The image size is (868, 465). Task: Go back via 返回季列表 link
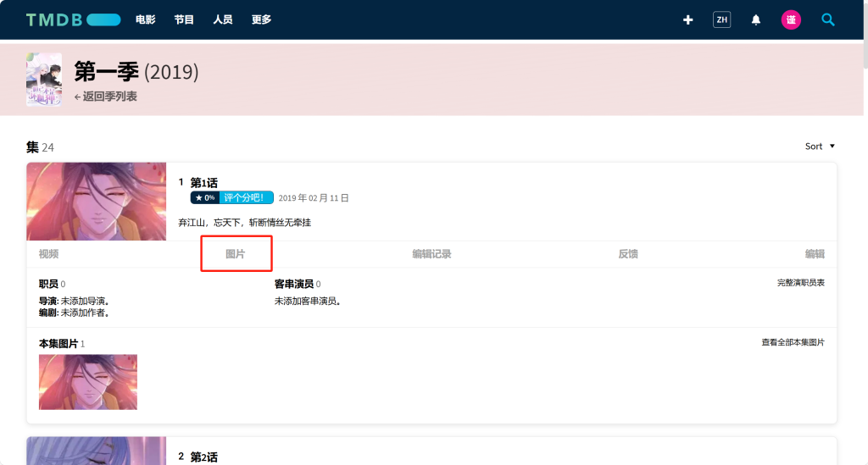[106, 97]
